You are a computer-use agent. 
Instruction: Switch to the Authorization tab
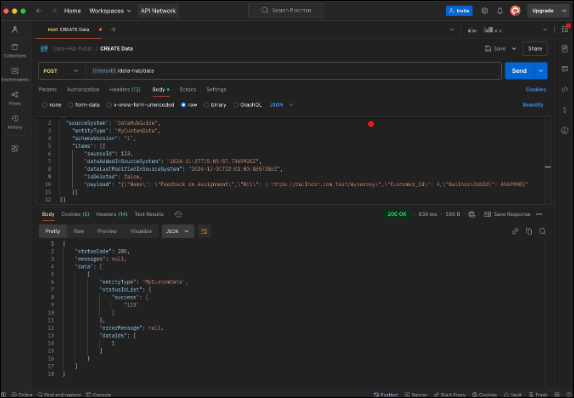[x=83, y=89]
